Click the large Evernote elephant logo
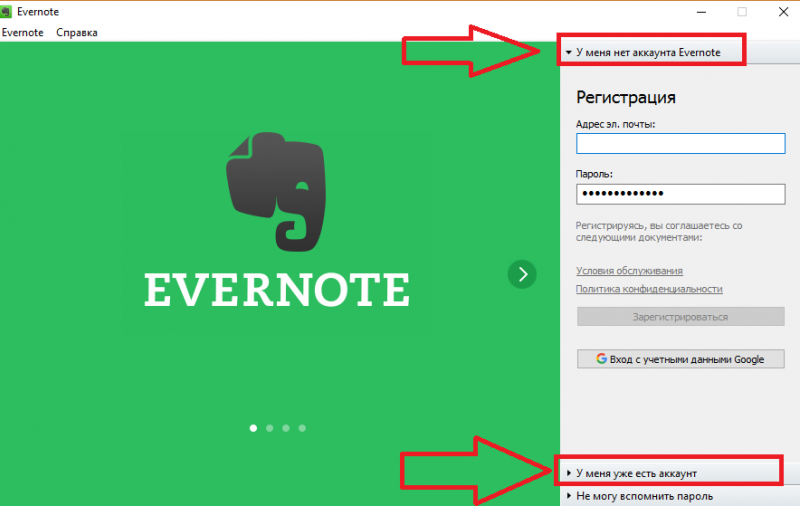800x506 pixels. [276, 191]
